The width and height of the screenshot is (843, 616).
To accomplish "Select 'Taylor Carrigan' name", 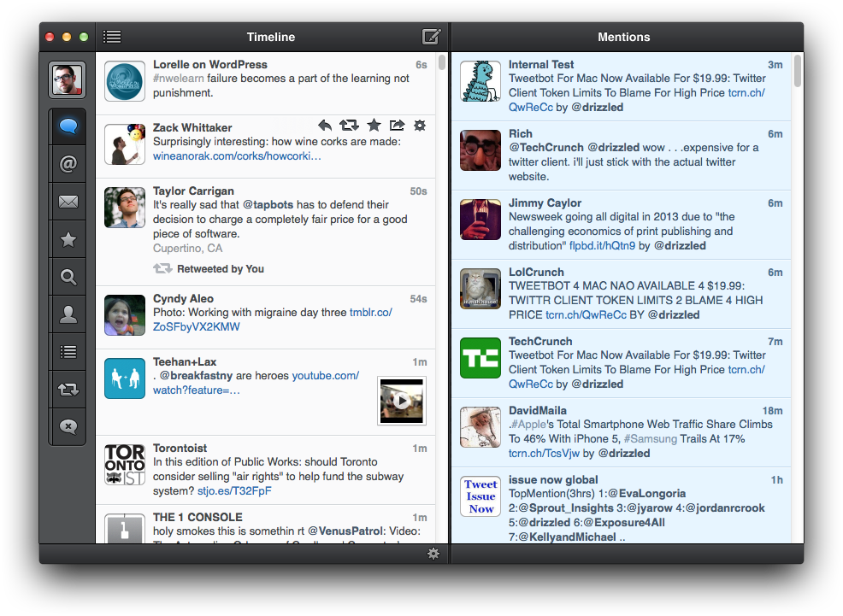I will coord(193,191).
